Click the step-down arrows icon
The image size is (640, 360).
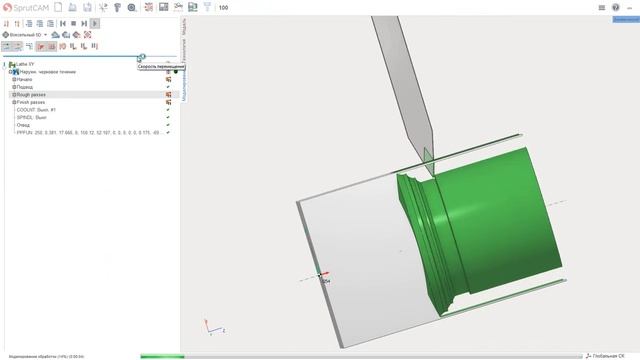pyautogui.click(x=7, y=24)
